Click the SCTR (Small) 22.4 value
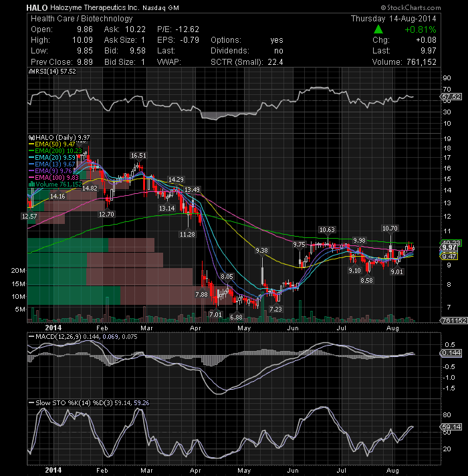Image resolution: width=468 pixels, height=476 pixels. 275,62
